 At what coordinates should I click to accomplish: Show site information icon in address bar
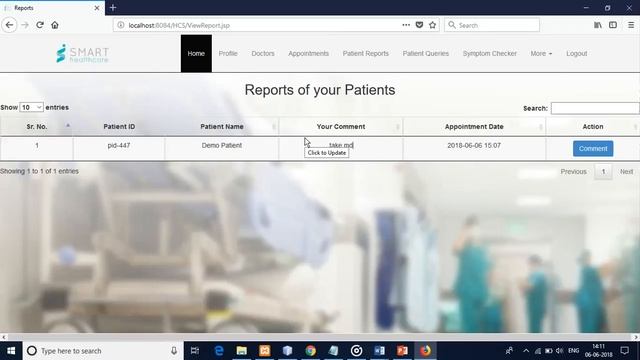[x=121, y=25]
